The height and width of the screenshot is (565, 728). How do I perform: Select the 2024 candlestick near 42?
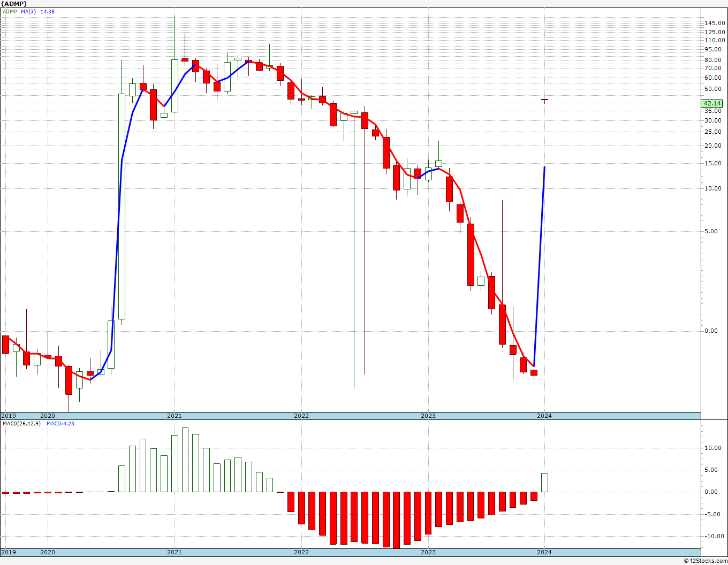coord(544,100)
